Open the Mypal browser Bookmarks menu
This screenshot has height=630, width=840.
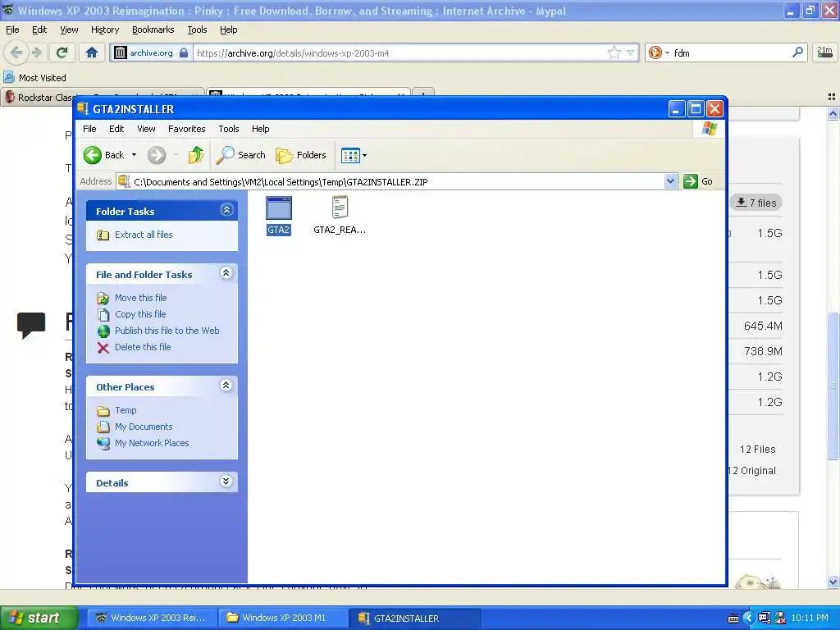tap(153, 30)
